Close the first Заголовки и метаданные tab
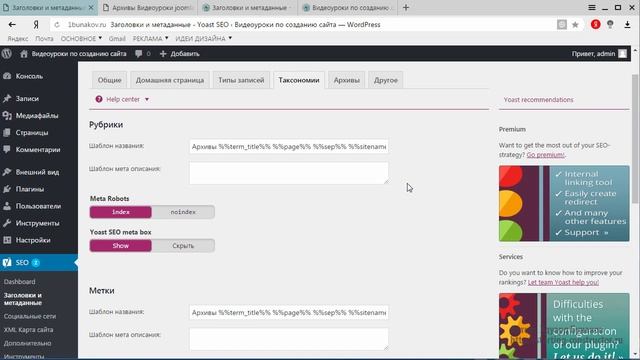The width and height of the screenshot is (640, 360). [91, 7]
